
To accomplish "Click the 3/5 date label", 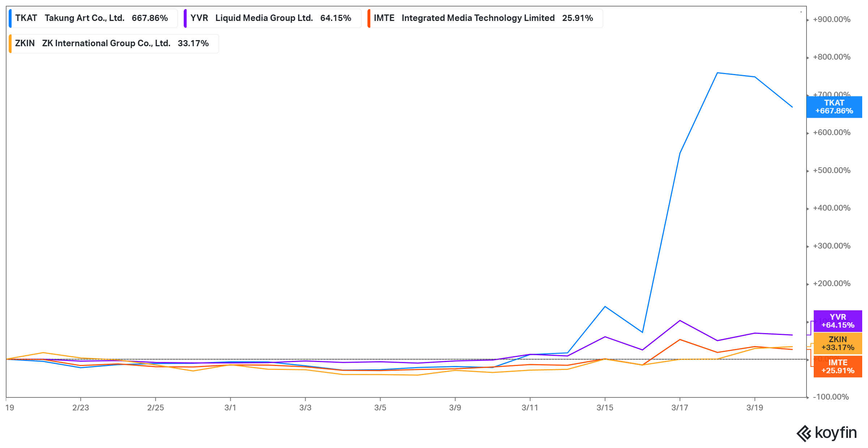I will point(380,408).
